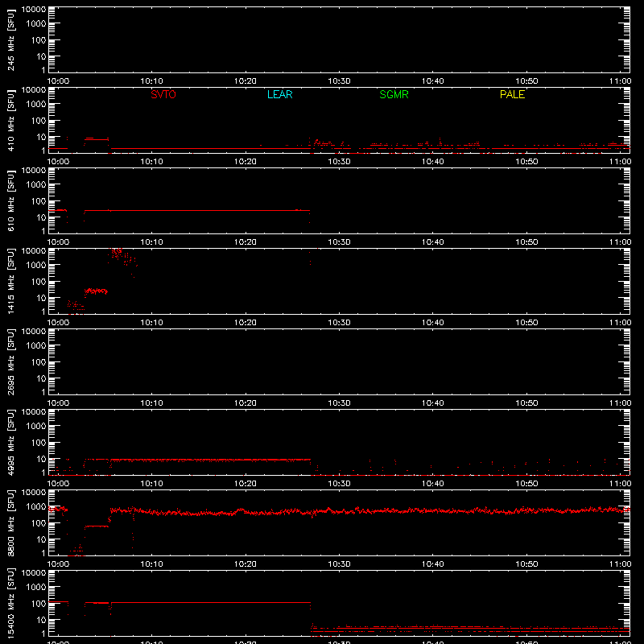The image size is (644, 644).
Task: Select the 8800 MHz [SFU] axis title
Action: tap(11, 522)
